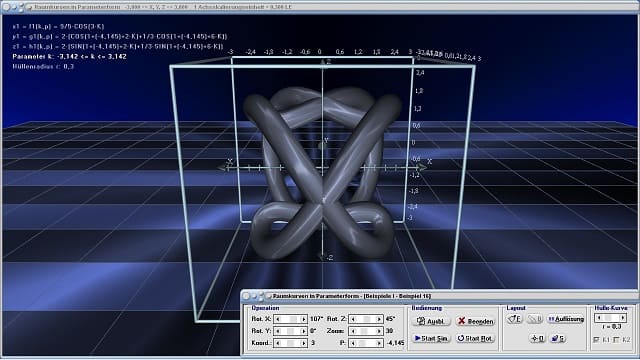The image size is (640, 360).
Task: Click the E layout icon button
Action: pyautogui.click(x=515, y=319)
